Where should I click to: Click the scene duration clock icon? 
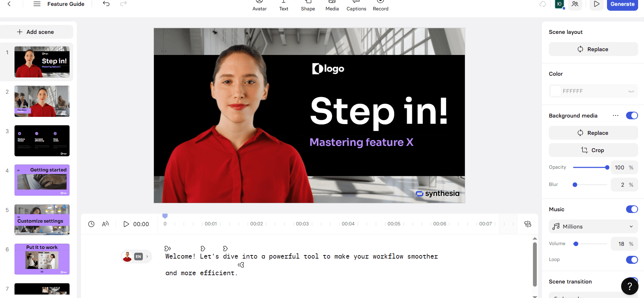click(91, 224)
